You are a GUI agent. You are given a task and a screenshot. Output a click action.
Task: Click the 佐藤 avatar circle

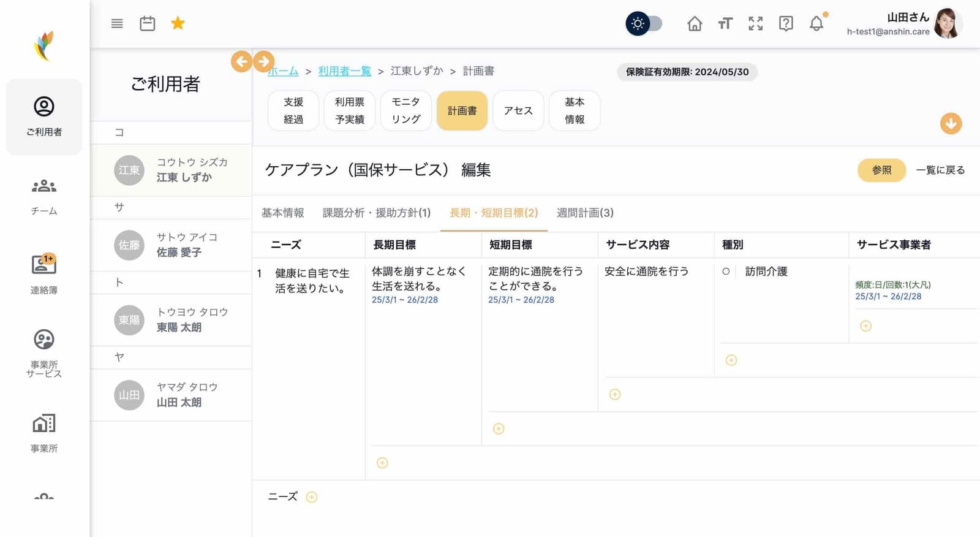click(129, 245)
